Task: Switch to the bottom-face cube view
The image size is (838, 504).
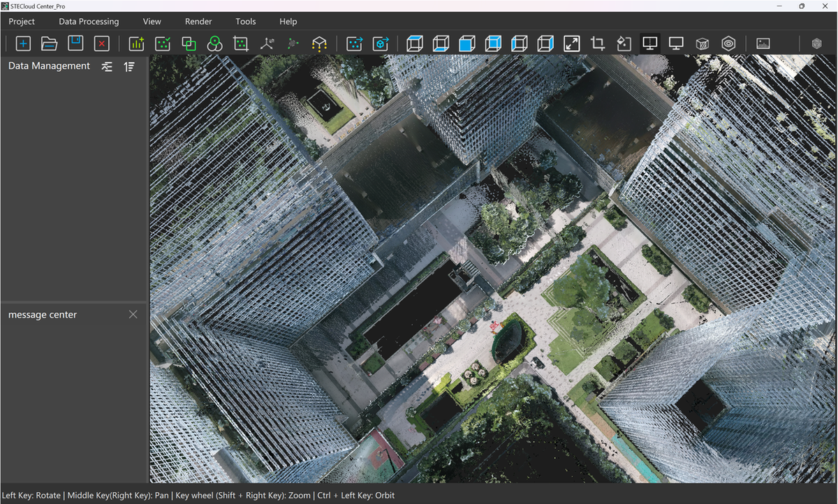Action: click(x=441, y=44)
